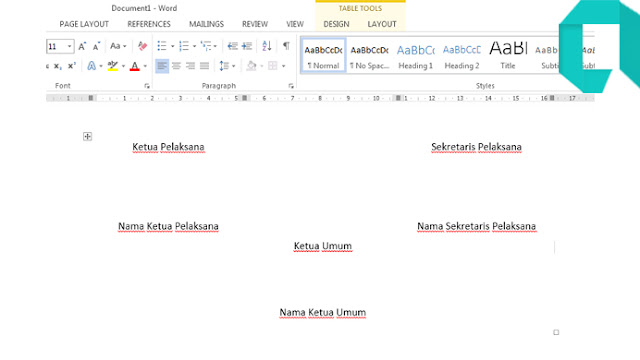Increase font size with Grow Font
Screen dimensions: 640x360
pyautogui.click(x=82, y=46)
